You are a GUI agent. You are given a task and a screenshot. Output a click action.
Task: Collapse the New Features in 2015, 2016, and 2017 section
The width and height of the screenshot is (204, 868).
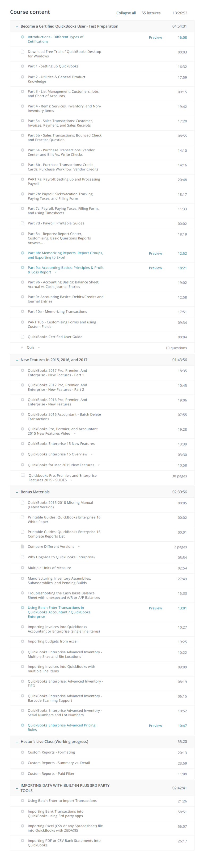click(x=17, y=360)
